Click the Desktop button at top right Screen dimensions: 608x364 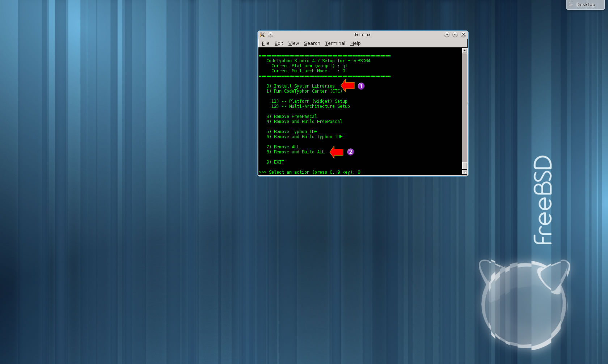click(x=585, y=5)
